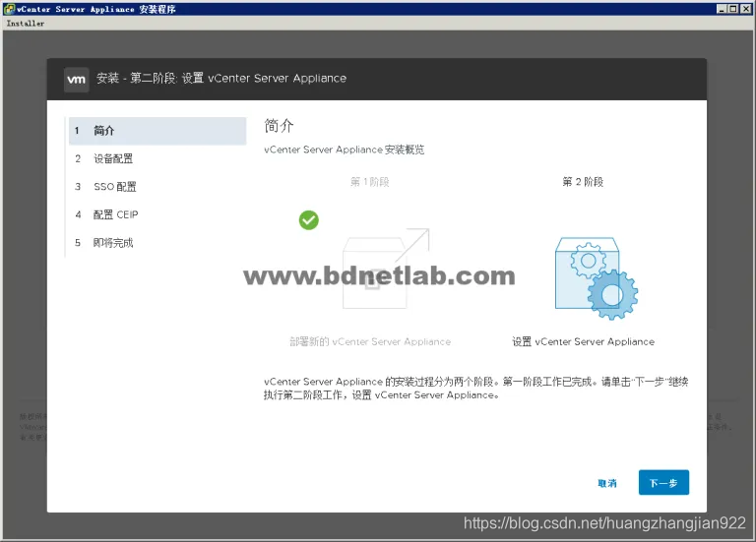Click the faded stage 1 deploy box icon

click(x=386, y=268)
